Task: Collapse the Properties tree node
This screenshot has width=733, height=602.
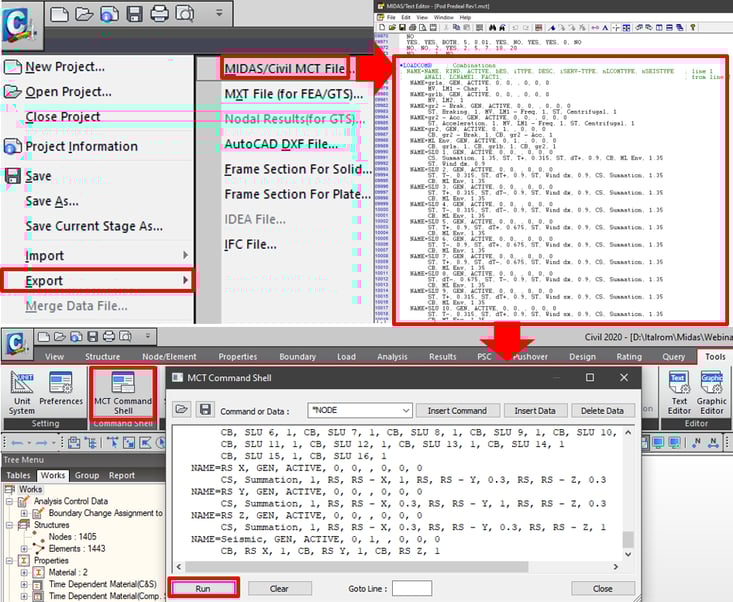Action: 9,560
